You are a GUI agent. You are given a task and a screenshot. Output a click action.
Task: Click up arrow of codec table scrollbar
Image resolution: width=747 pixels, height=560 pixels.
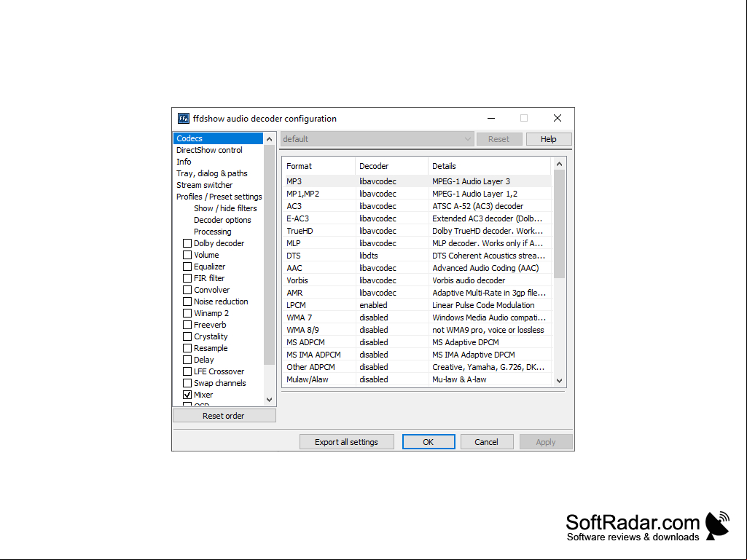(x=559, y=165)
